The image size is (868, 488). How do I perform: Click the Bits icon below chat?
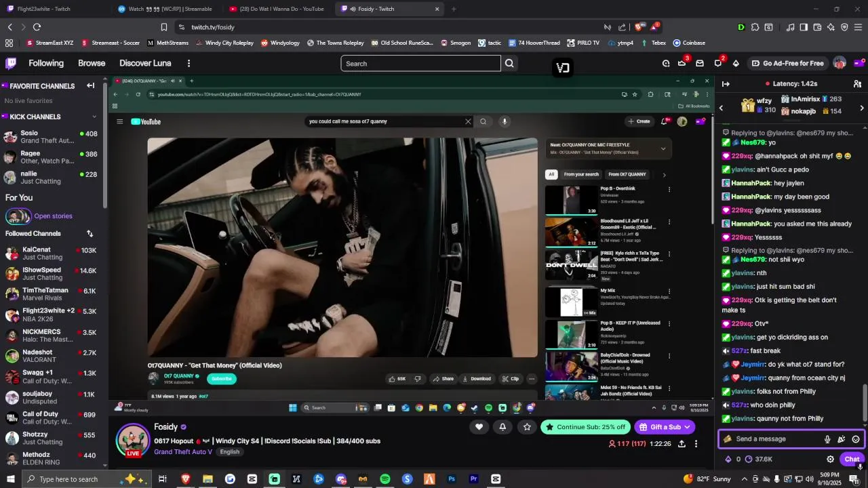pos(728,459)
